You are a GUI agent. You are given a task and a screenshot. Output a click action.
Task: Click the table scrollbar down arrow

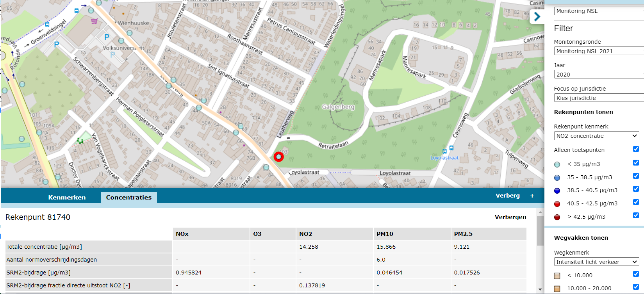pos(540,289)
